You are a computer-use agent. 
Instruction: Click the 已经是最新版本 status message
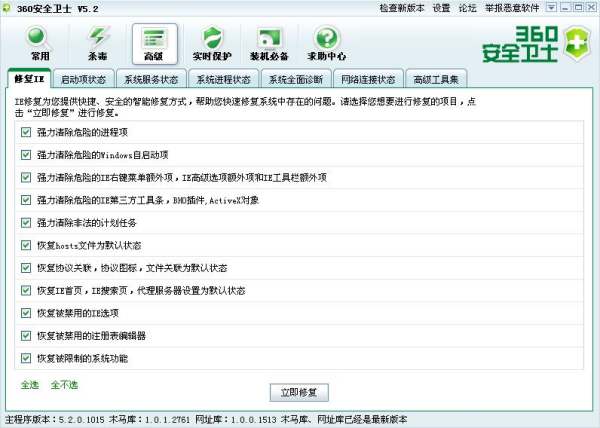click(x=344, y=420)
